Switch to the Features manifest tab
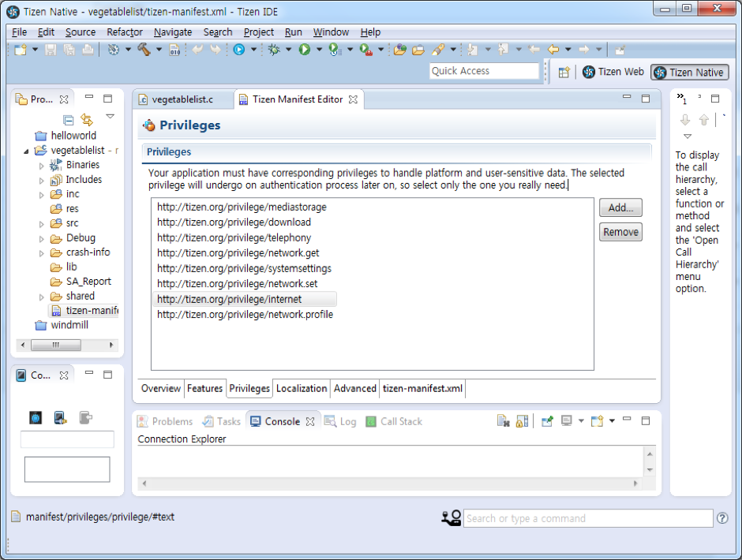This screenshot has width=742, height=560. [x=204, y=388]
